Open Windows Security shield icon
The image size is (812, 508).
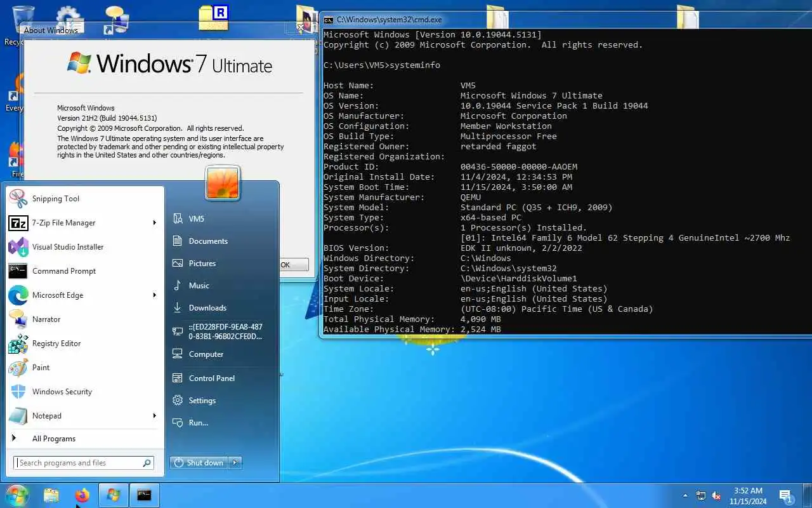18,392
